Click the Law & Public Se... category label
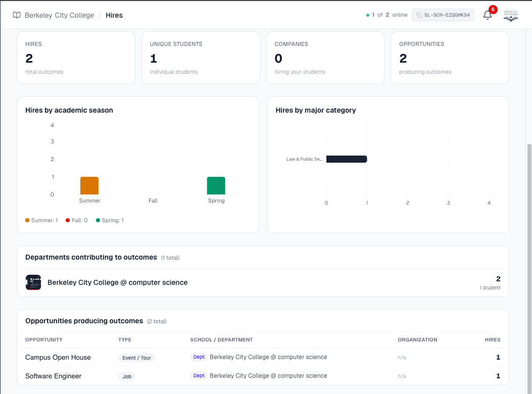The height and width of the screenshot is (394, 532). [x=304, y=159]
